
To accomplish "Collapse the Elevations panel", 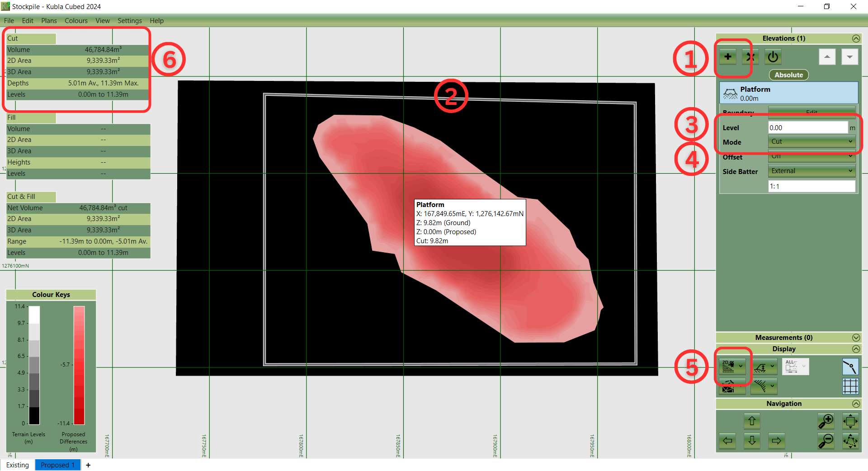I will point(856,38).
